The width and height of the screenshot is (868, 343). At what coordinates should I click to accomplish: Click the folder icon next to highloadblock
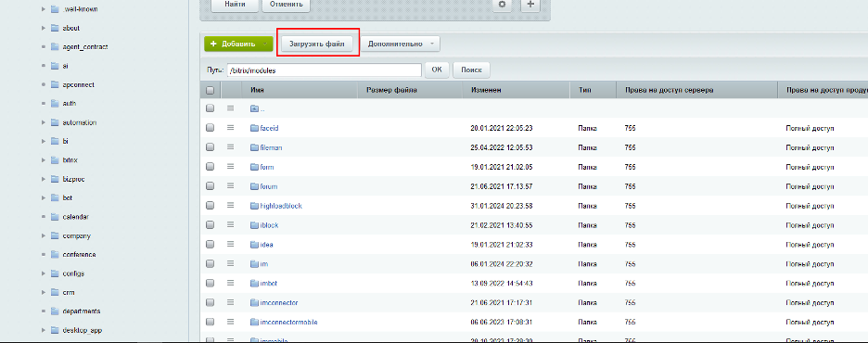pos(255,205)
